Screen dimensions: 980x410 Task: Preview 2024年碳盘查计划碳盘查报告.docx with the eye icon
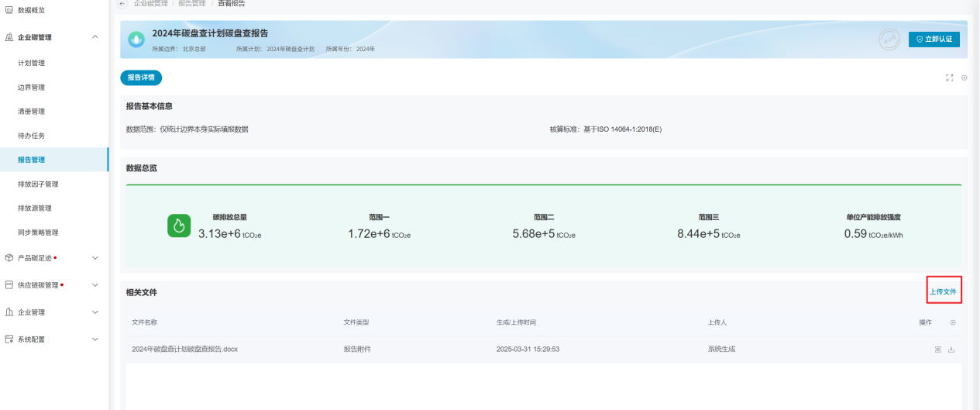click(x=937, y=350)
